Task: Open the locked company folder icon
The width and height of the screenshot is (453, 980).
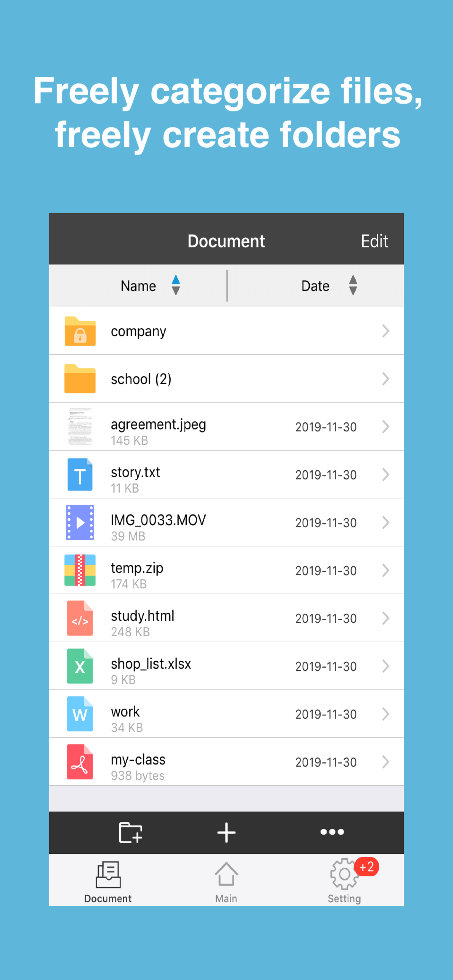Action: click(x=80, y=331)
